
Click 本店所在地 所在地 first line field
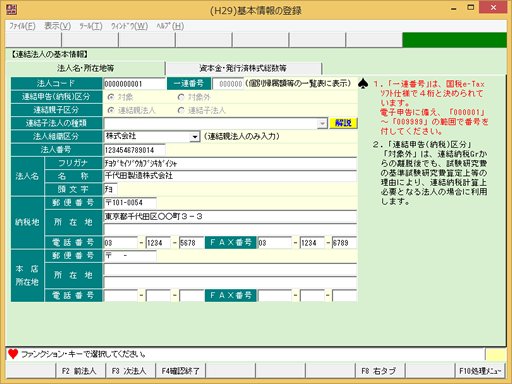230,269
